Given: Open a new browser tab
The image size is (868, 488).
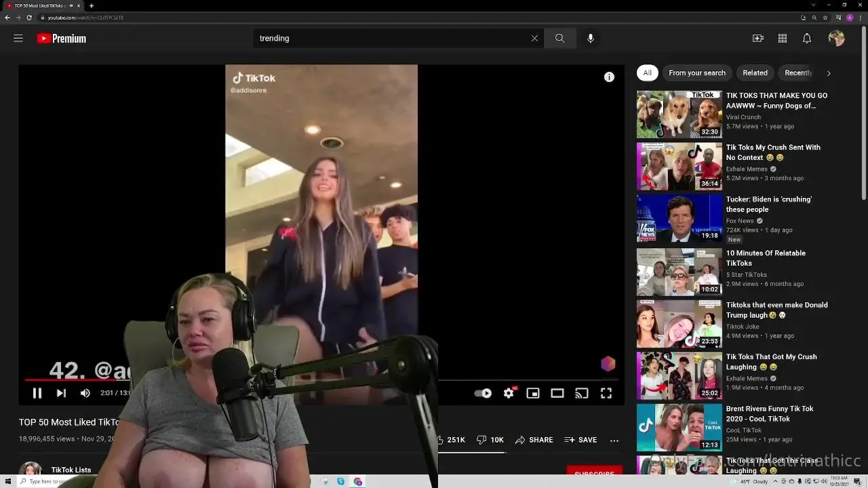Looking at the screenshot, I should [92, 5].
